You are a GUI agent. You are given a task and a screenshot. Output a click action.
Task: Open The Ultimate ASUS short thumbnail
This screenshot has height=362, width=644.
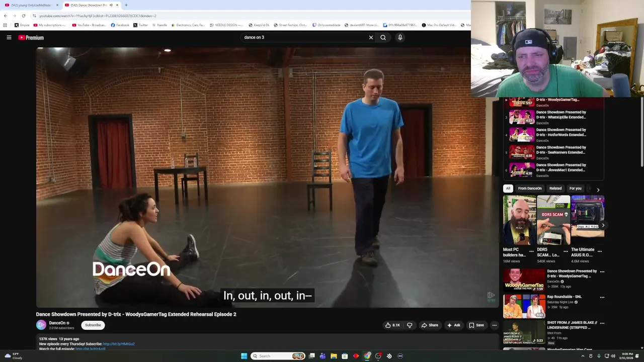(588, 220)
